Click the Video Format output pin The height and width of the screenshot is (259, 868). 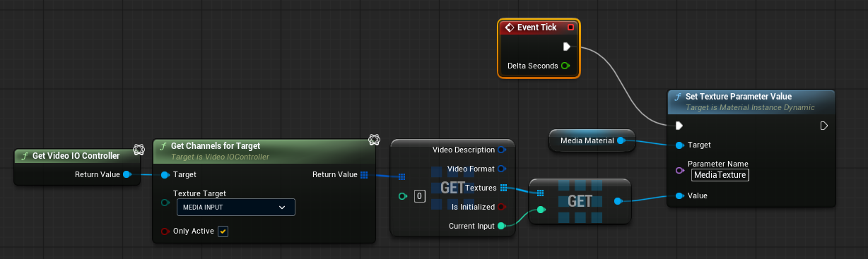[502, 169]
